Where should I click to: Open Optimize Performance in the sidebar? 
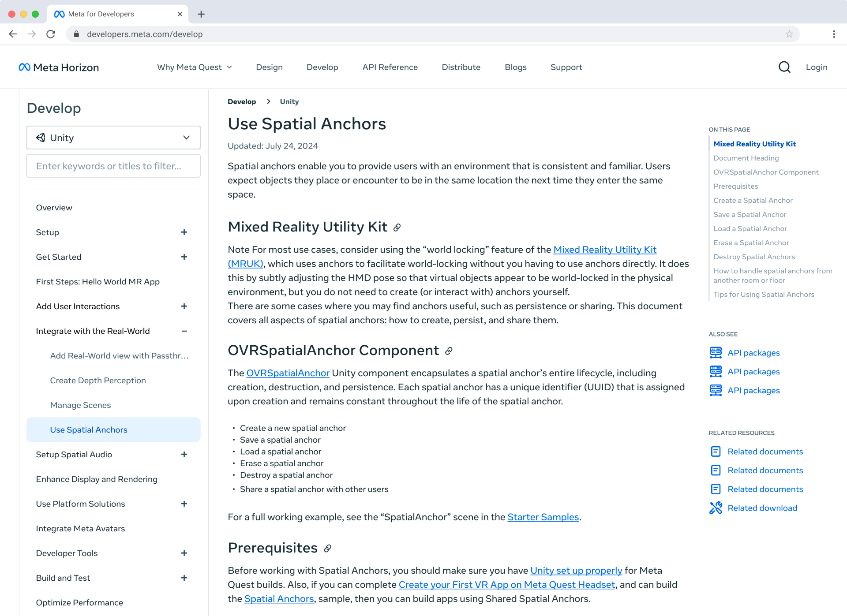pos(79,603)
